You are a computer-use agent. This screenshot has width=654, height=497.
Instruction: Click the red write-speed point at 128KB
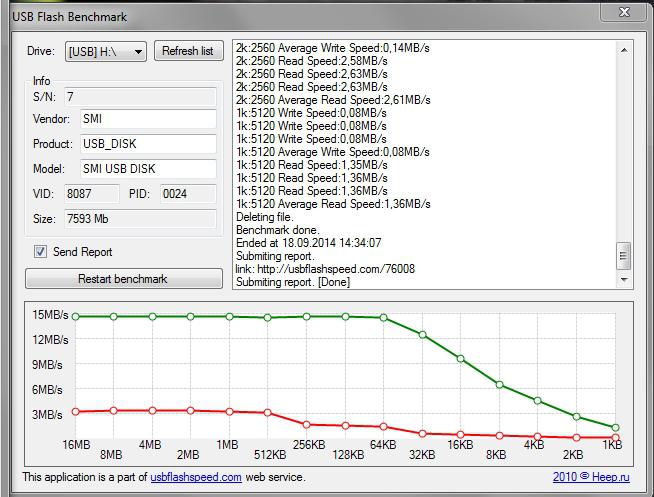point(345,426)
